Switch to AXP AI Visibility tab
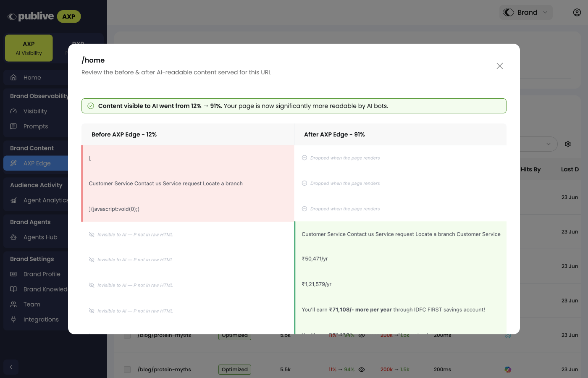The height and width of the screenshot is (378, 588). (29, 48)
